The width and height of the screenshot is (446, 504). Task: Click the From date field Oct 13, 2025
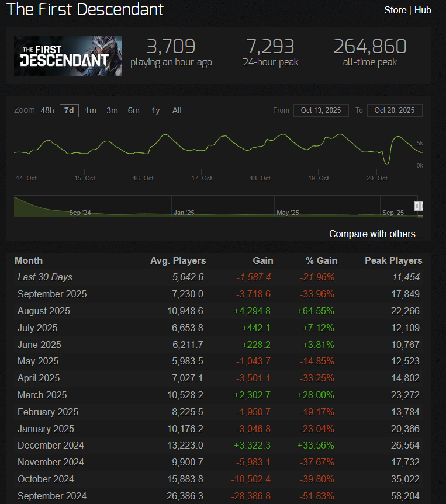321,110
